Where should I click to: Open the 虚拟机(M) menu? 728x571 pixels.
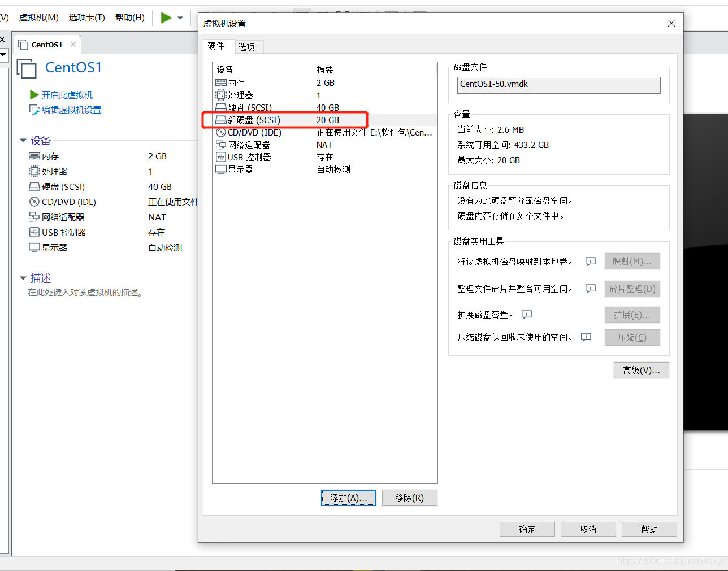pos(38,18)
